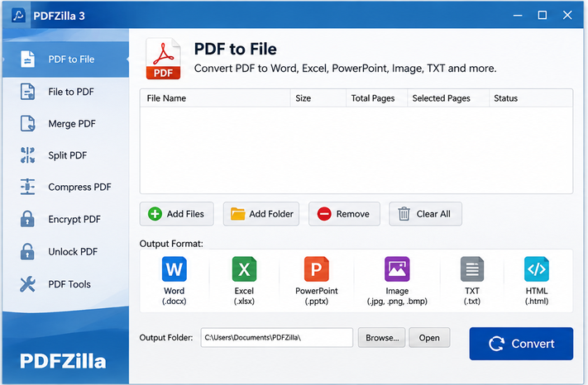Click the PDFZilla app icon in title bar
Image resolution: width=588 pixels, height=385 pixels.
(x=18, y=16)
